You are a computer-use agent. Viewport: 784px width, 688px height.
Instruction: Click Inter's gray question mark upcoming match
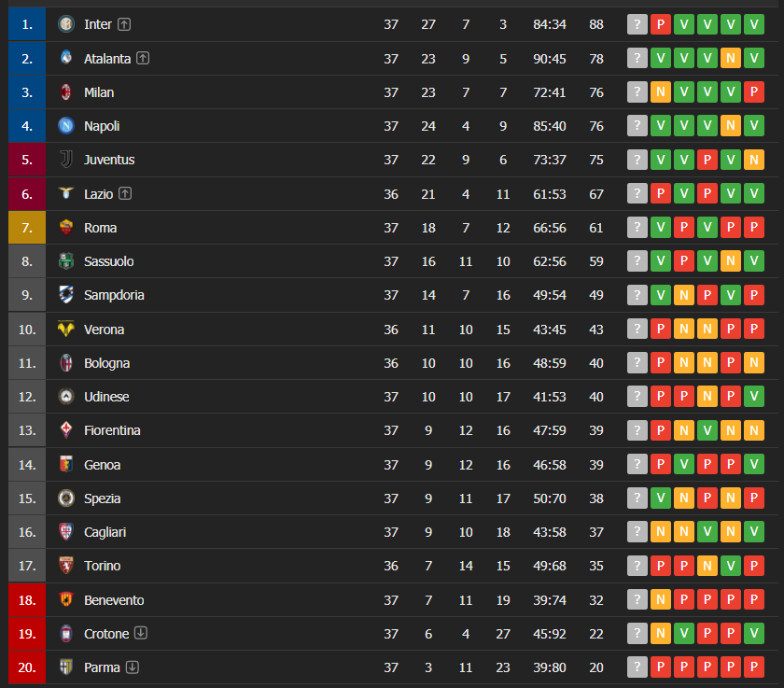point(637,24)
